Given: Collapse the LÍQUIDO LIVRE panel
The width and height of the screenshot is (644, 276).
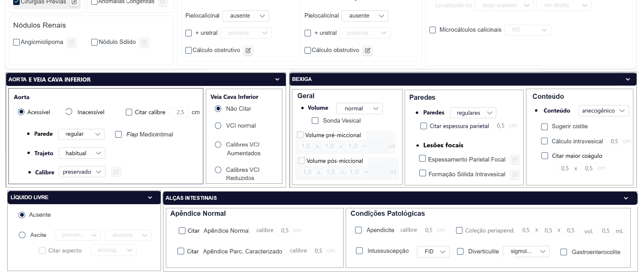Looking at the screenshot, I should pyautogui.click(x=150, y=198).
